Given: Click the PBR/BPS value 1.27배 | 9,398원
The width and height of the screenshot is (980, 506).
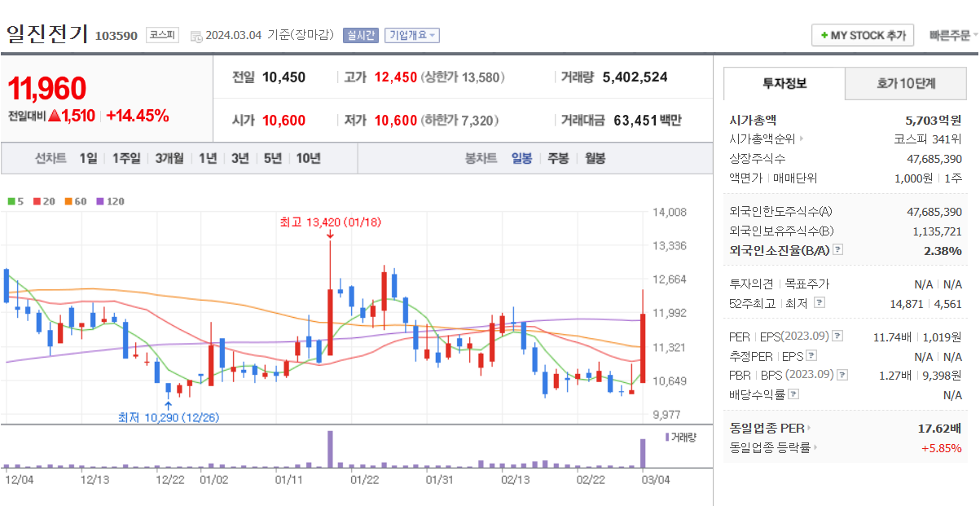Looking at the screenshot, I should click(920, 375).
